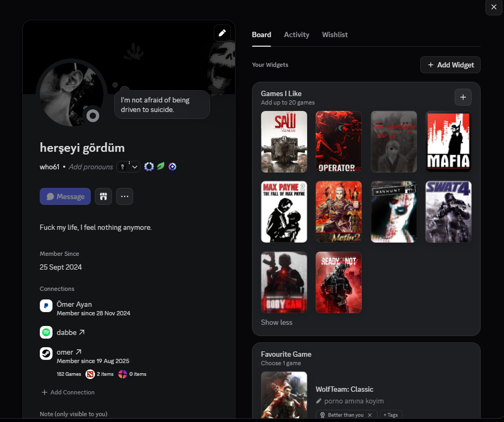Click the Better than you tag label
The height and width of the screenshot is (422, 504).
click(x=345, y=415)
